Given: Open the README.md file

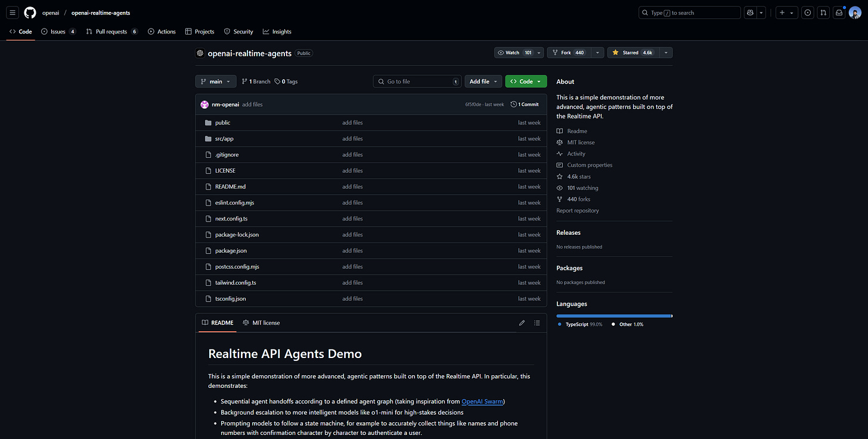Looking at the screenshot, I should (x=230, y=187).
